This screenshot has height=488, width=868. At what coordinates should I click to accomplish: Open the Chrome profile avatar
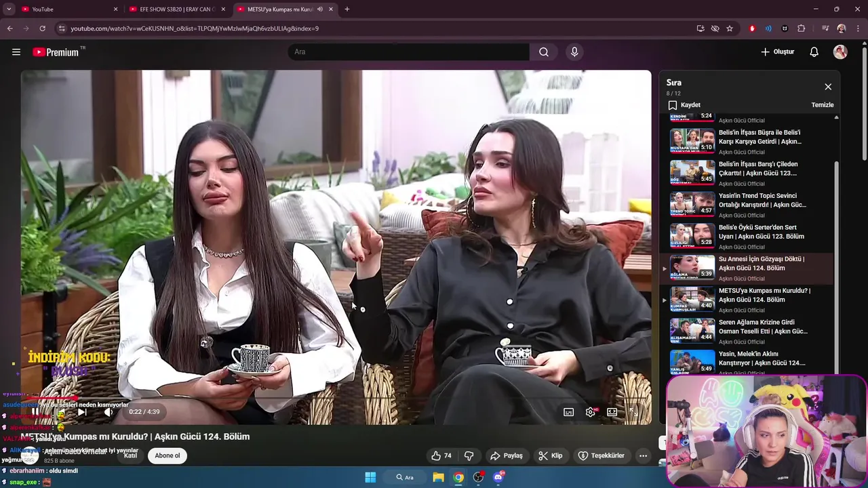click(x=842, y=28)
